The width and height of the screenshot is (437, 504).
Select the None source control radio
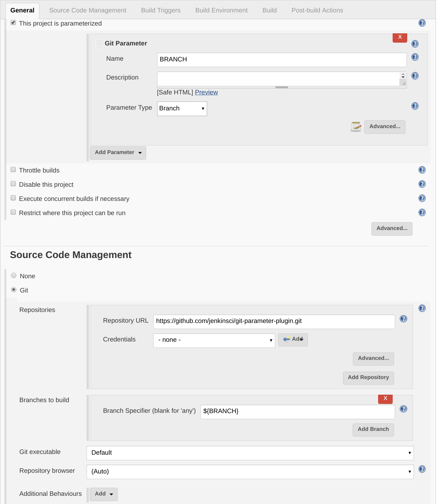(14, 275)
